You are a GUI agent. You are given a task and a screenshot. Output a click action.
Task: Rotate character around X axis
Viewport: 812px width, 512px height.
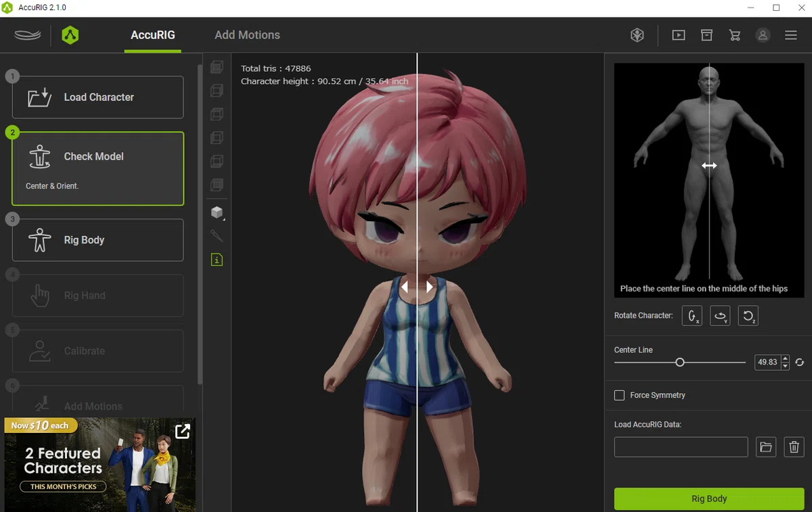(692, 316)
